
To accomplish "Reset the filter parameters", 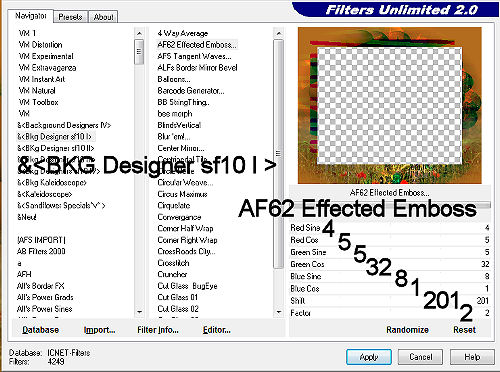I will (464, 330).
